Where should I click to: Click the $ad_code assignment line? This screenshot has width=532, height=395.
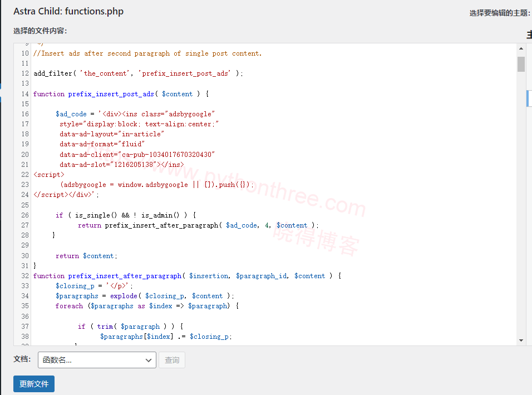135,114
